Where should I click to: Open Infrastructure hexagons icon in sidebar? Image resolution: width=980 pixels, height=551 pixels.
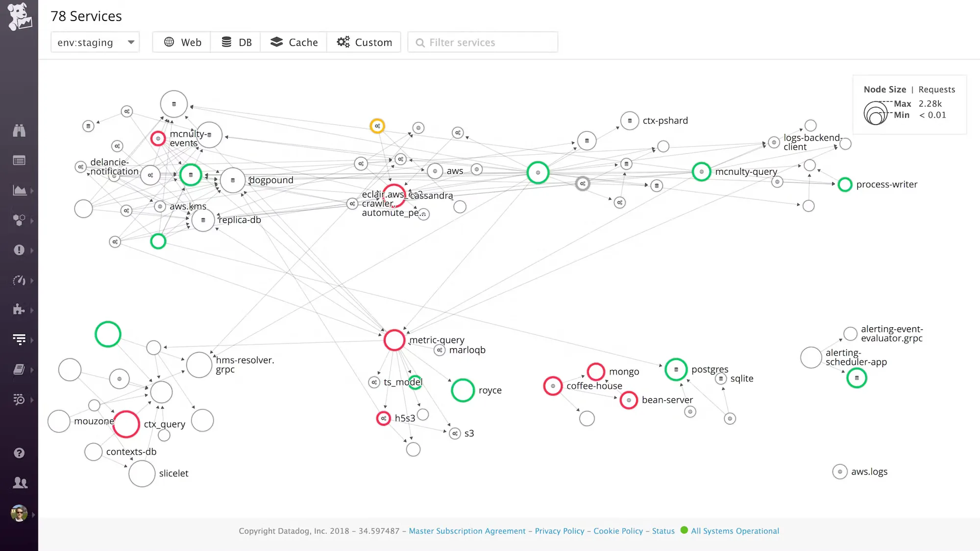(x=19, y=220)
